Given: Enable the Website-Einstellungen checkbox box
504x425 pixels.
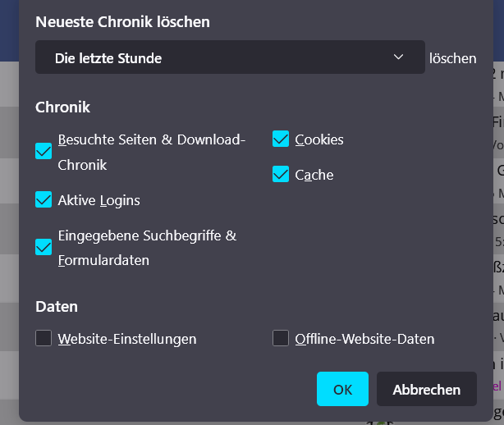Looking at the screenshot, I should [x=44, y=338].
